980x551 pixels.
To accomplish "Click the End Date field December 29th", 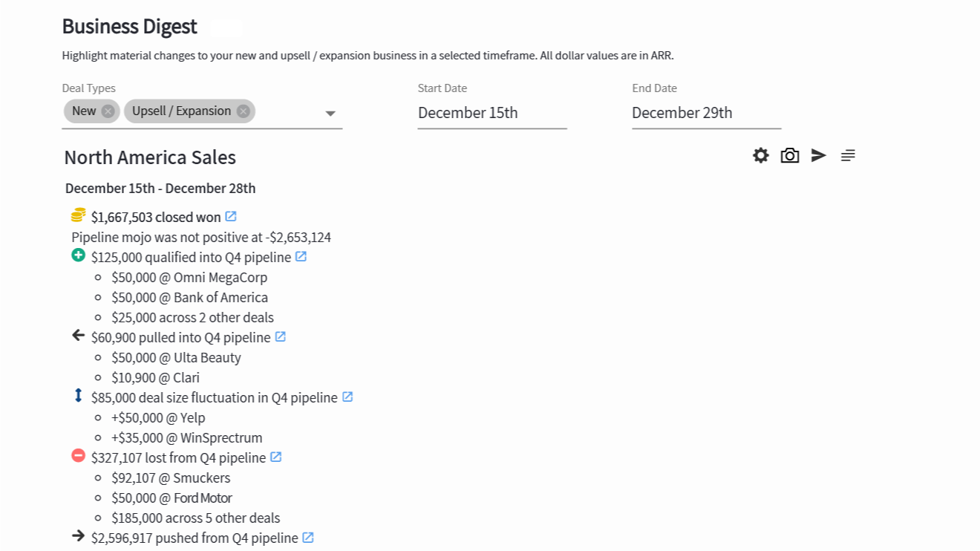I will (706, 113).
